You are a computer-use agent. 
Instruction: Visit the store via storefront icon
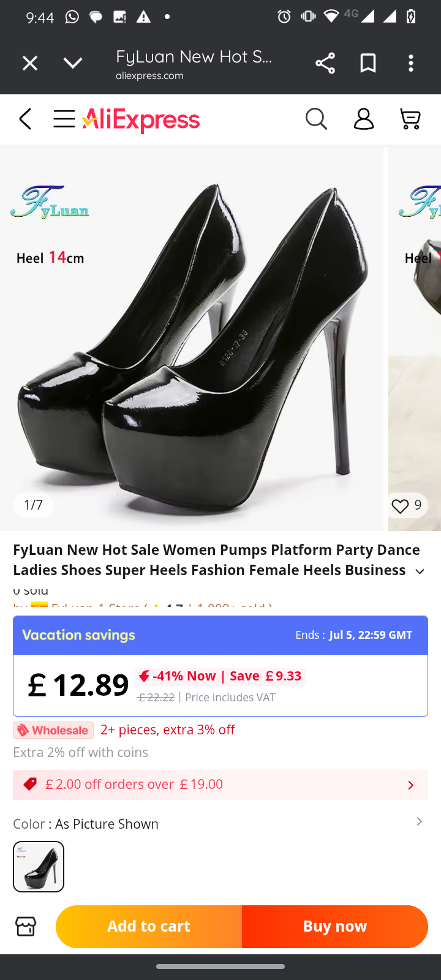click(x=26, y=926)
